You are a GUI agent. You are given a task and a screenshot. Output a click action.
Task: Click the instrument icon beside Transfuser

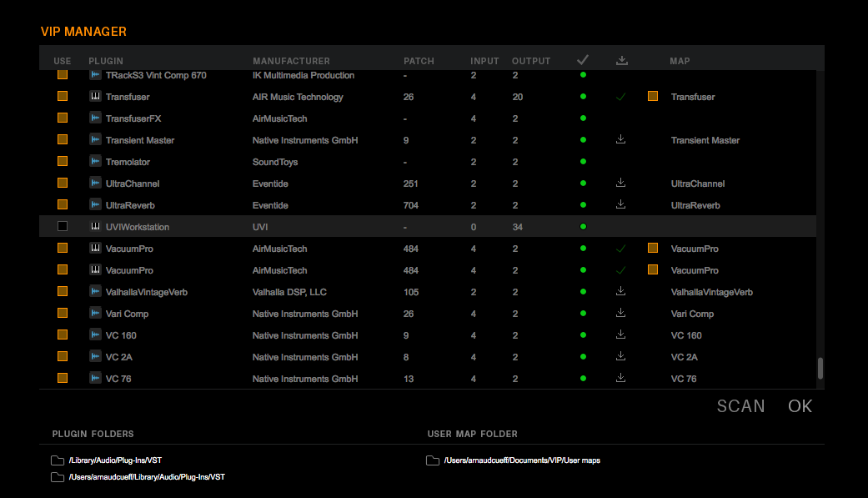[x=95, y=97]
